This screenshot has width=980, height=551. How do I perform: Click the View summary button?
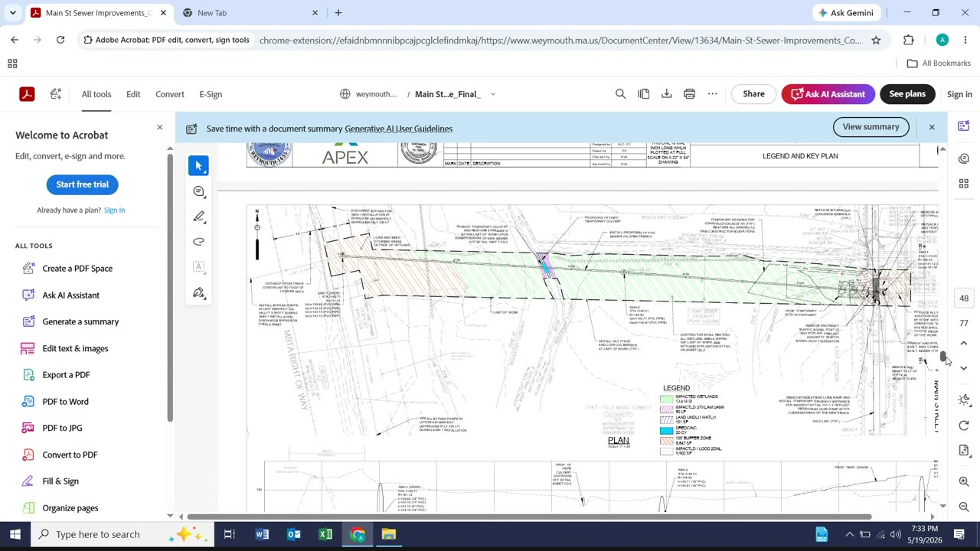pos(871,127)
